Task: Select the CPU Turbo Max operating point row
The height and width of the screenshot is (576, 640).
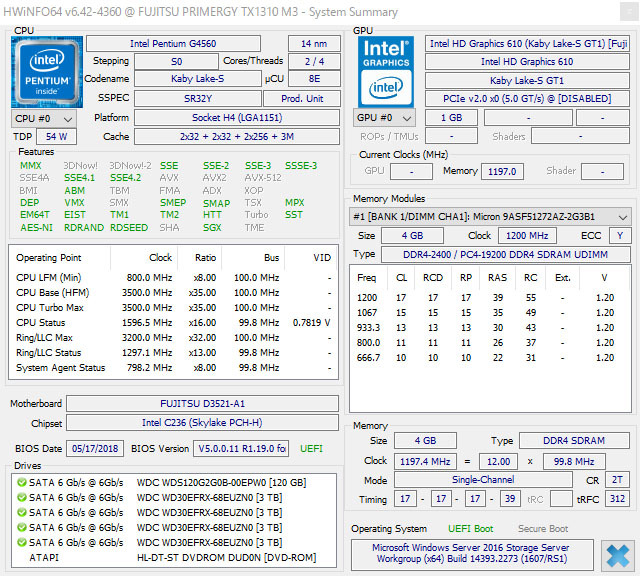Action: (x=173, y=308)
